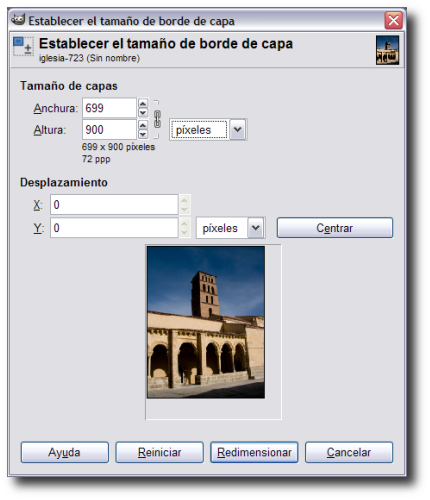
Task: Click the GIMP Wilber icon in title bar
Action: pyautogui.click(x=18, y=20)
